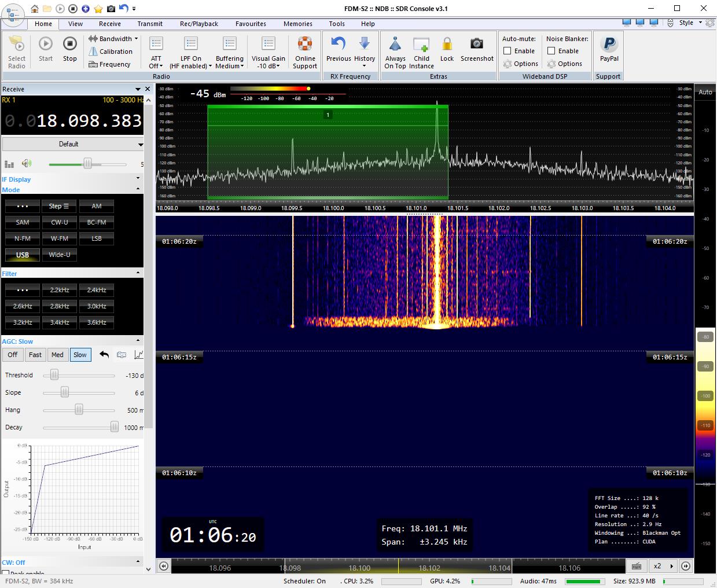Open the Memories ribbon tab
717x588 pixels.
297,24
